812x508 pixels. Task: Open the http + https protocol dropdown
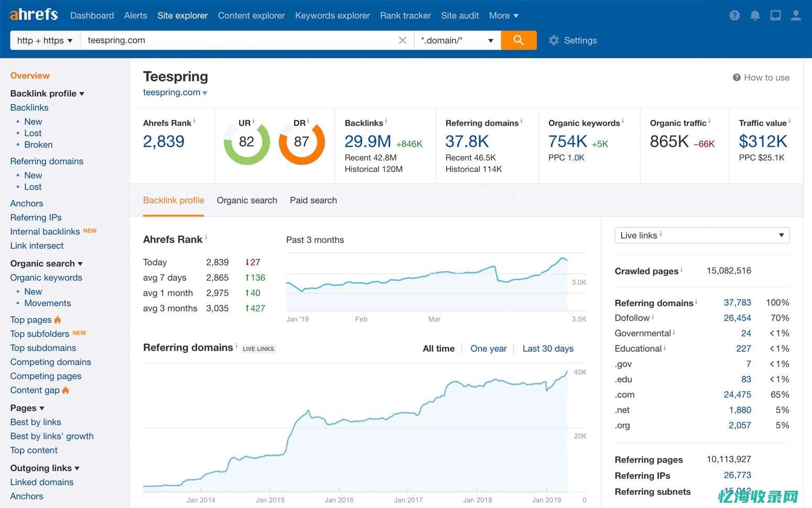click(45, 40)
